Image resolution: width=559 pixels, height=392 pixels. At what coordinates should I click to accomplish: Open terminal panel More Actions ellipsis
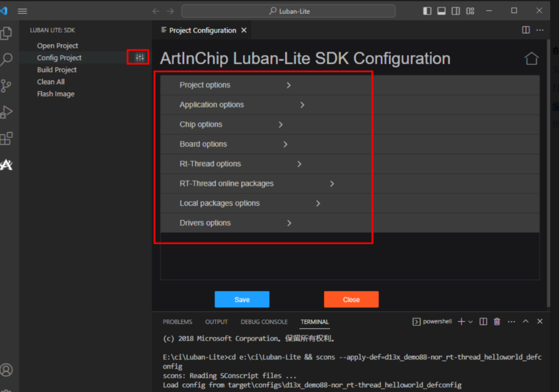pyautogui.click(x=511, y=322)
